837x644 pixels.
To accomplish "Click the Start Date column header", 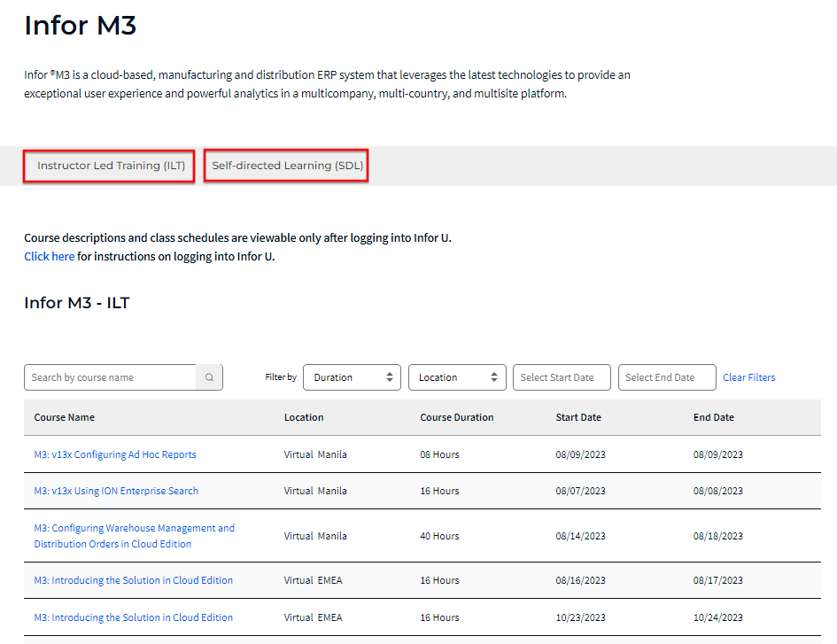I will 578,417.
